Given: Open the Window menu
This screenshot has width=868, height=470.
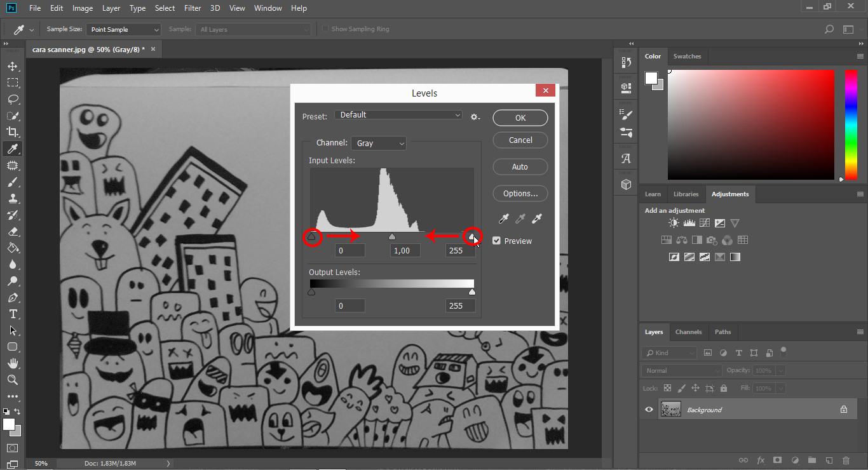Looking at the screenshot, I should coord(268,8).
